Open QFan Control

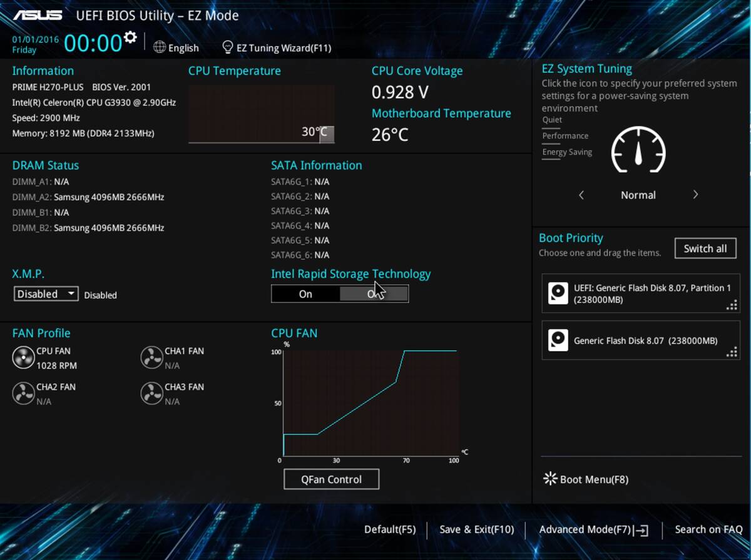click(x=331, y=479)
